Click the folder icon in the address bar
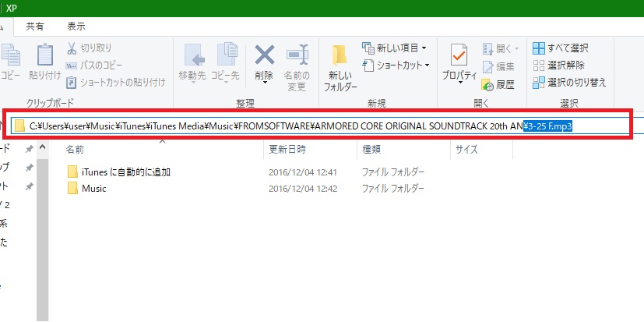Viewport: 644px width, 322px height. [x=19, y=126]
